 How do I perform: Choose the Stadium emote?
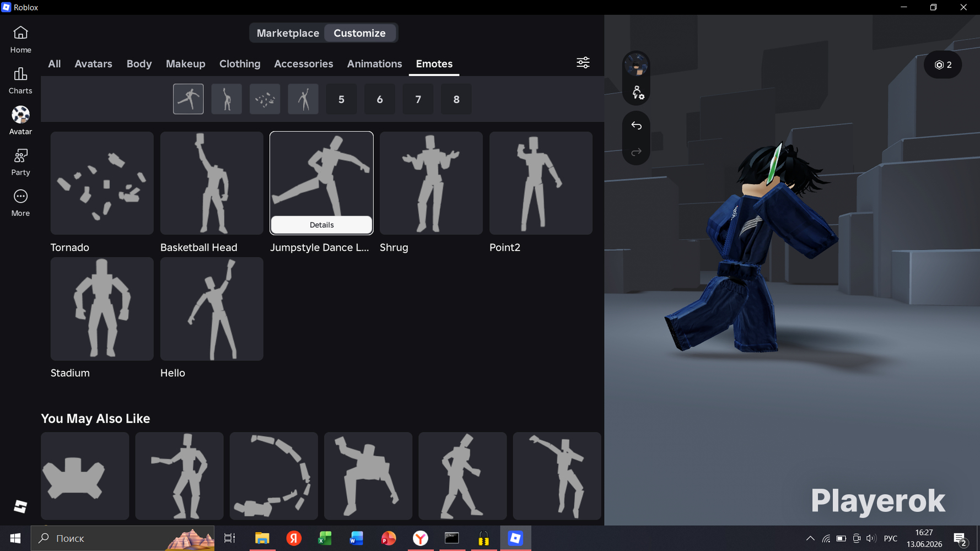tap(102, 309)
